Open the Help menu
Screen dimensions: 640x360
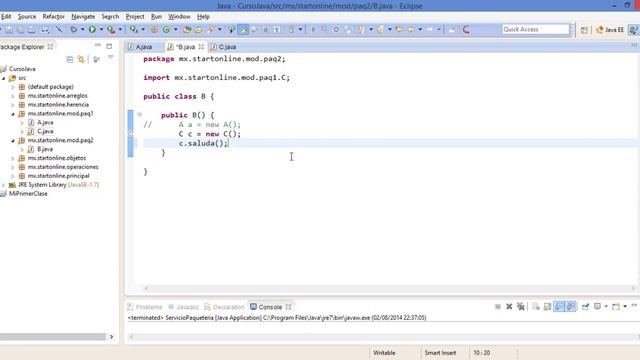tap(203, 16)
